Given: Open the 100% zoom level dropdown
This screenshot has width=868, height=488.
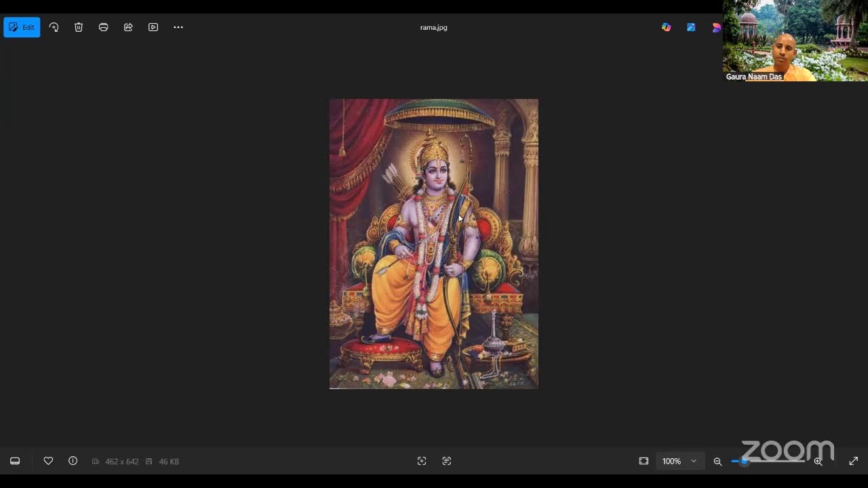Looking at the screenshot, I should coord(679,461).
